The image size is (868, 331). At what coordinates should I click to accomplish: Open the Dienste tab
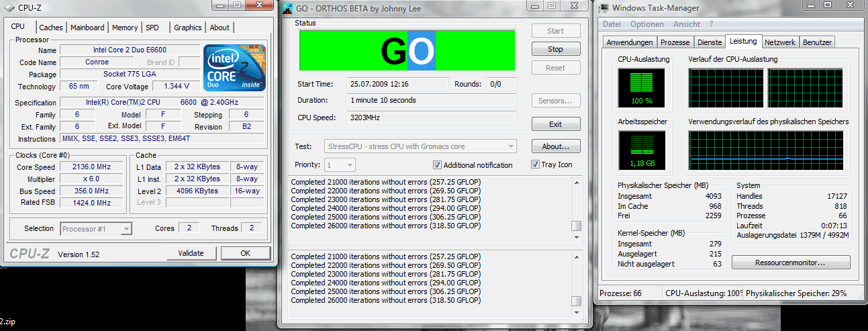click(710, 42)
